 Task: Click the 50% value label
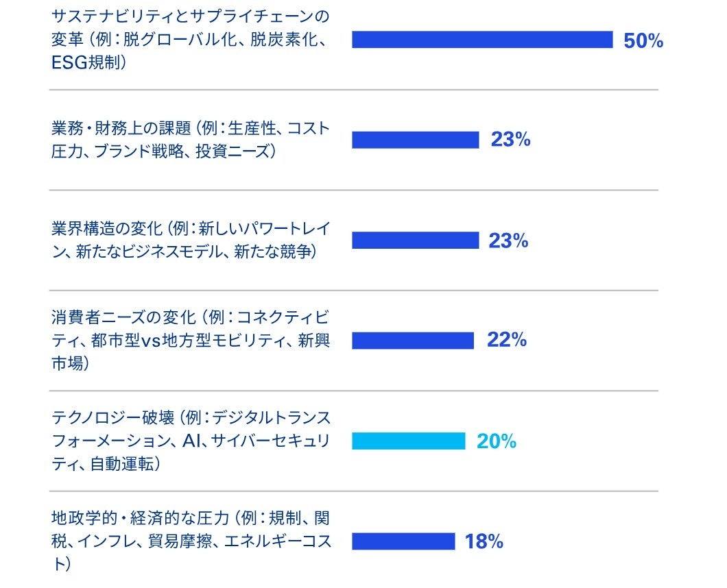643,40
